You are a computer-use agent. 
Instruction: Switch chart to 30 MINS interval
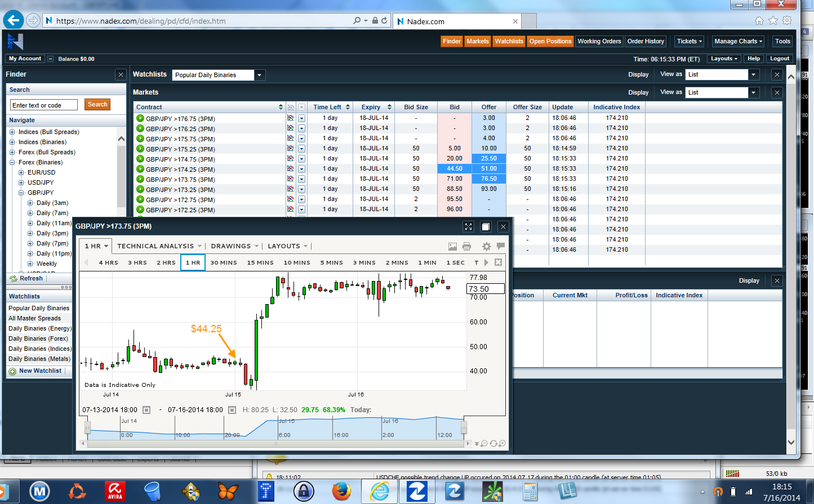pyautogui.click(x=224, y=263)
